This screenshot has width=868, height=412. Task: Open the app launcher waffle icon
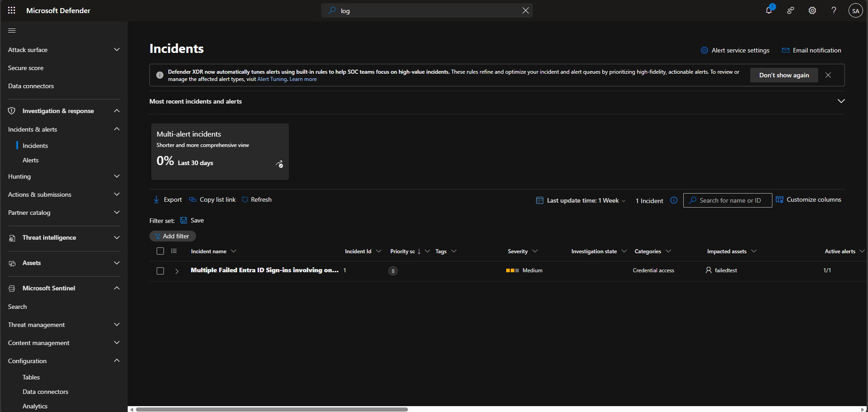(12, 10)
